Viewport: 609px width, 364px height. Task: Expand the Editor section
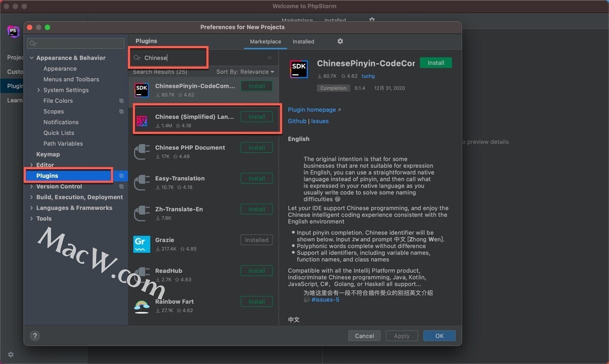click(31, 165)
